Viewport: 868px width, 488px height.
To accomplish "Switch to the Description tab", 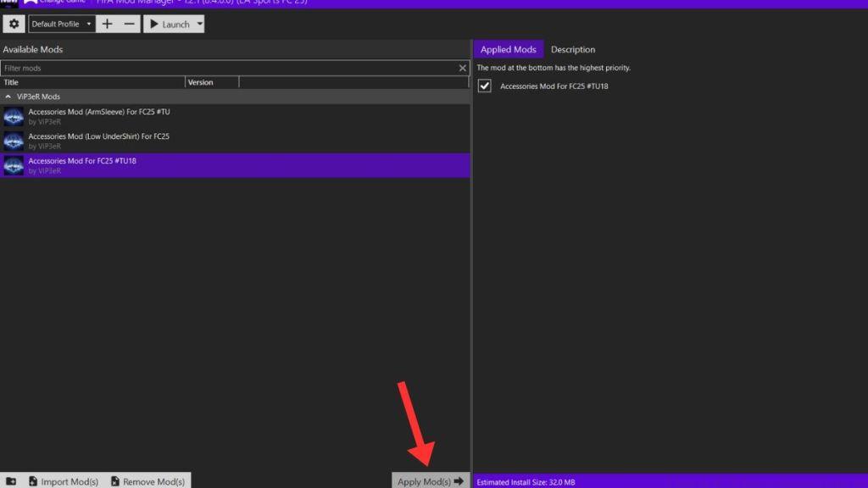I will tap(573, 49).
